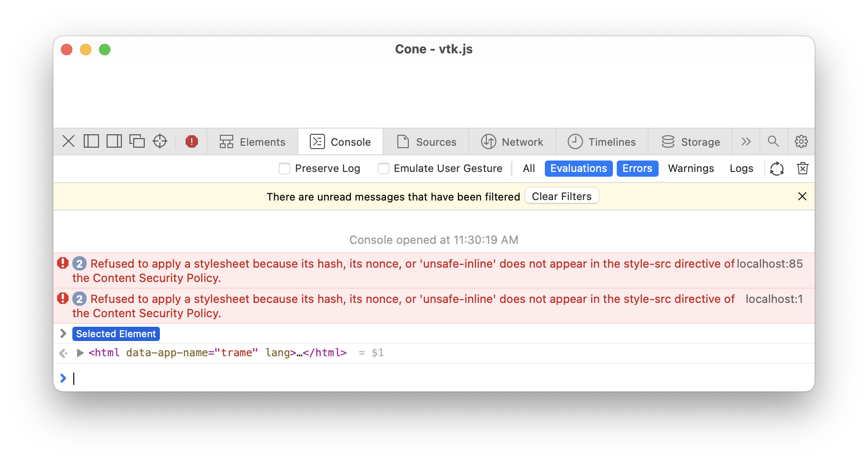Enable Preserve Log checkbox

pyautogui.click(x=285, y=169)
